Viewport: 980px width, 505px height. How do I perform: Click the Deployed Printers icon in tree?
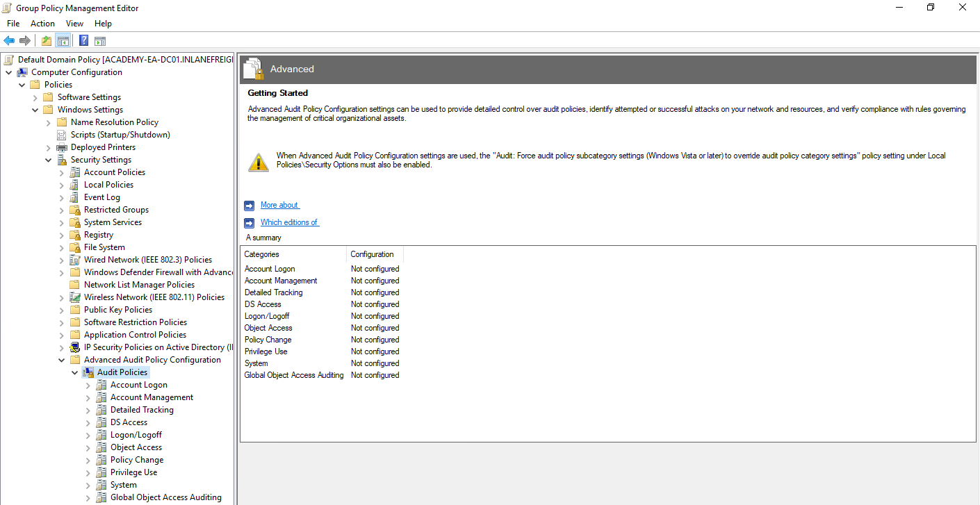[x=62, y=147]
